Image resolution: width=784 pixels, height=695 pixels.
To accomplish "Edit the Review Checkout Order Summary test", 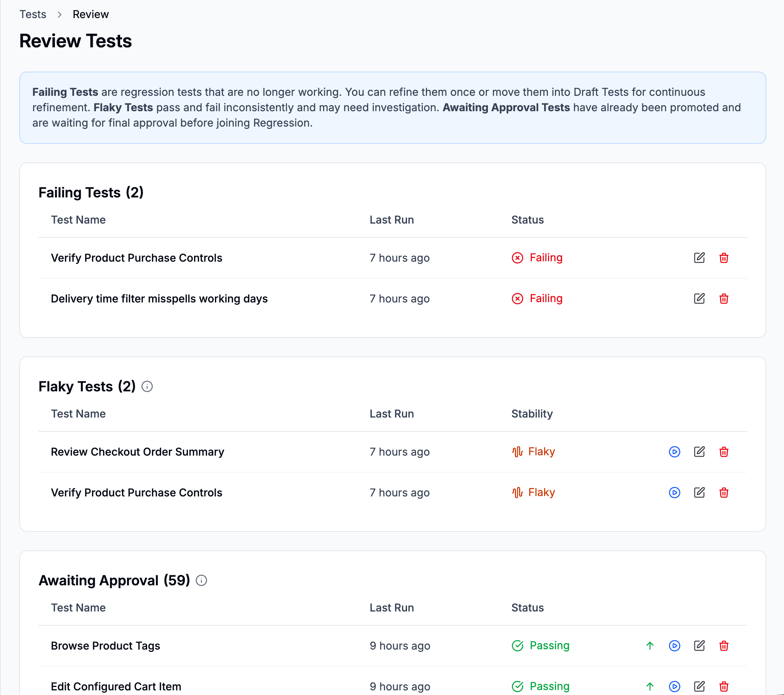I will coord(699,452).
